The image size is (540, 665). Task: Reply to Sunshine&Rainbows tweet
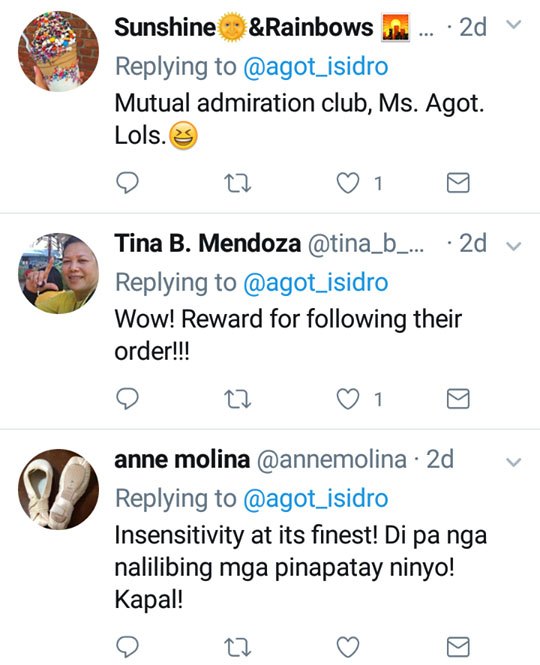pos(127,183)
